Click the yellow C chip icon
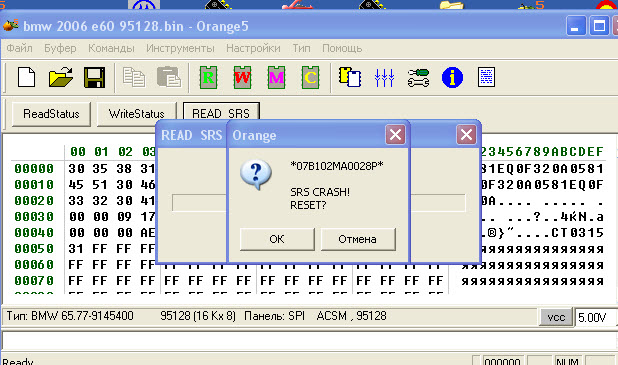Viewport: 618px width, 365px height. point(310,77)
